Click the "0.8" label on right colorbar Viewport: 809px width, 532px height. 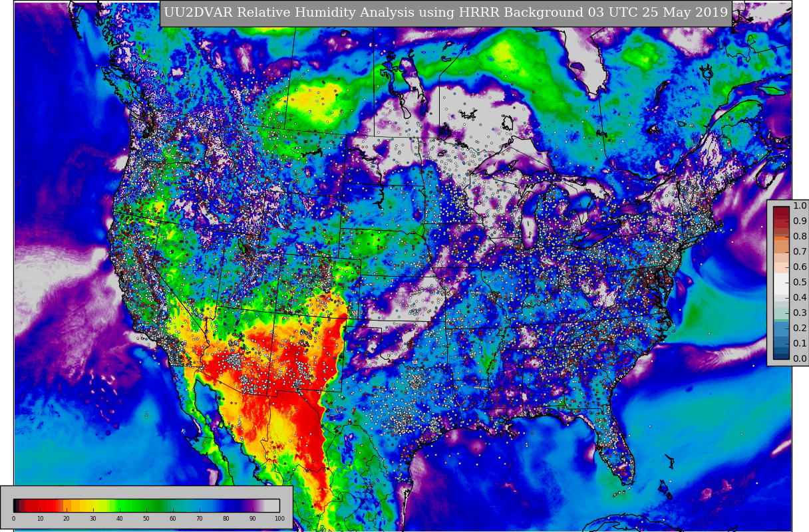[x=800, y=236]
